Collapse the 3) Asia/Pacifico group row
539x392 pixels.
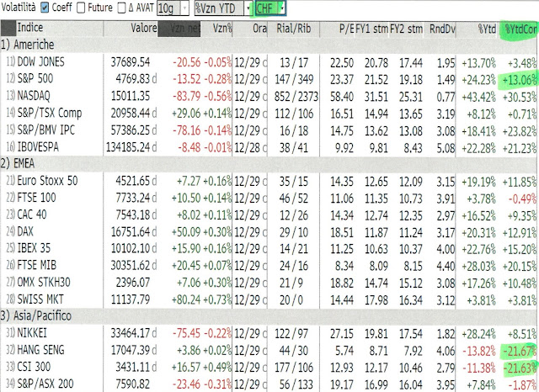pyautogui.click(x=269, y=315)
